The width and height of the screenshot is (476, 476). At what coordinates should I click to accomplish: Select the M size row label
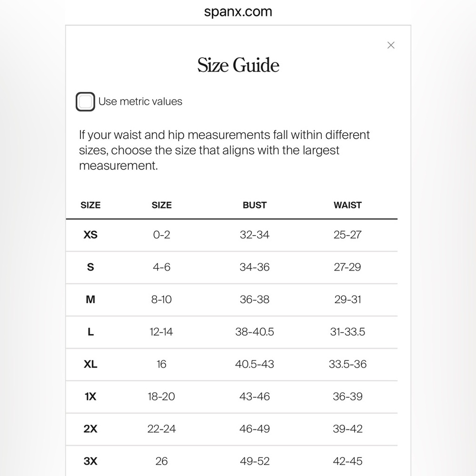point(90,299)
